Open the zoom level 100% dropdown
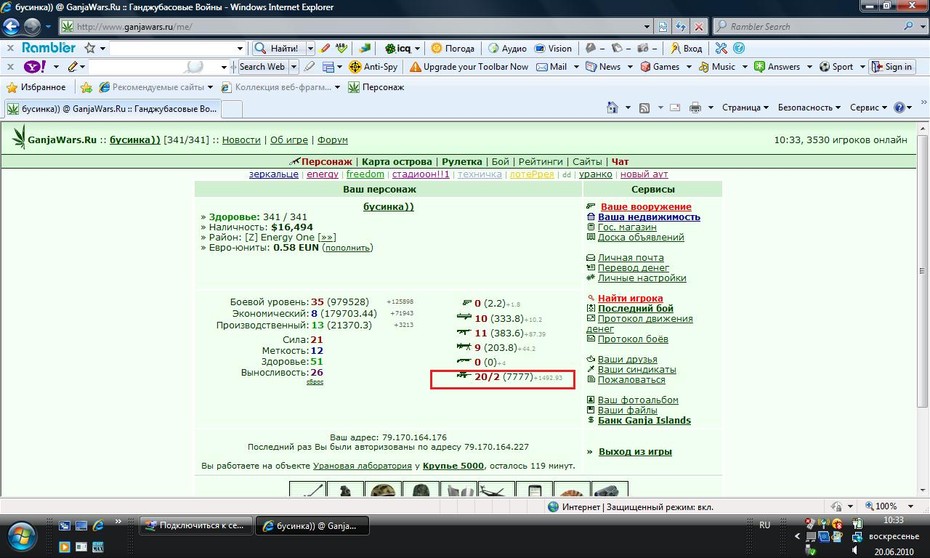 click(x=888, y=506)
